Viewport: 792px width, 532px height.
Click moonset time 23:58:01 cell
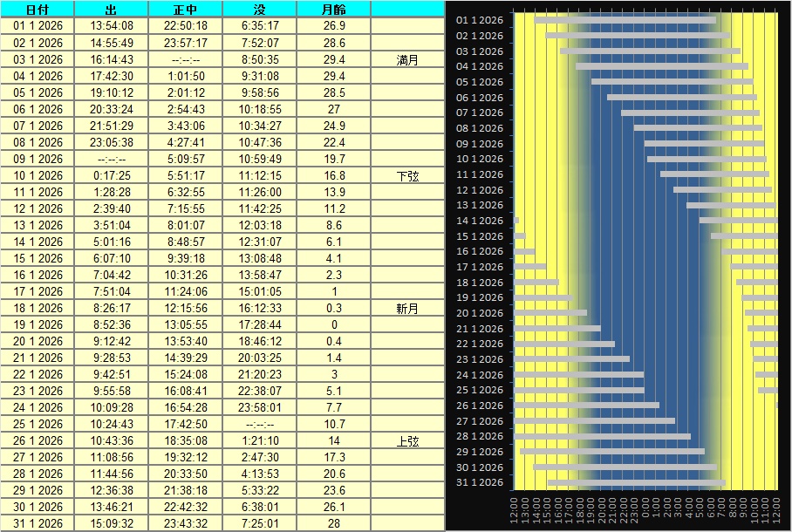[x=260, y=407]
